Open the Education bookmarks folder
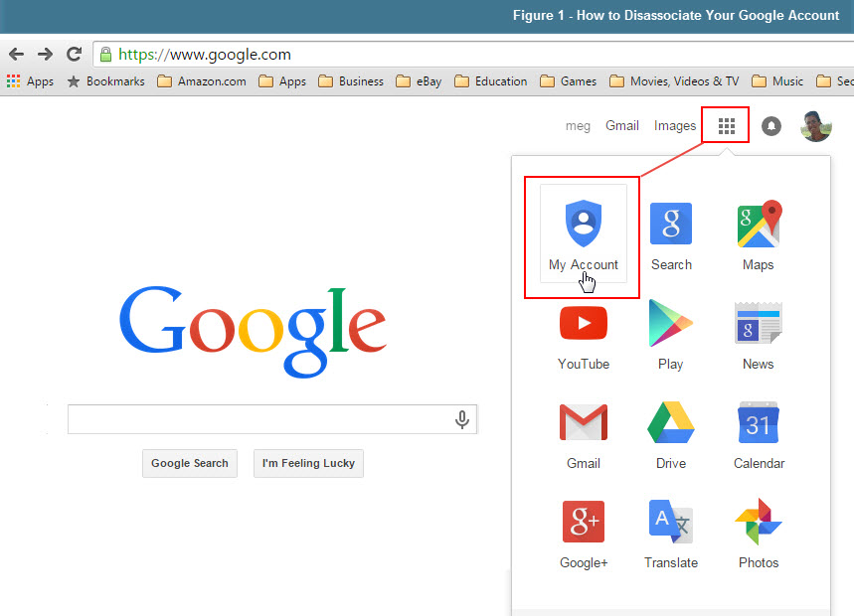The width and height of the screenshot is (854, 616). pyautogui.click(x=491, y=81)
